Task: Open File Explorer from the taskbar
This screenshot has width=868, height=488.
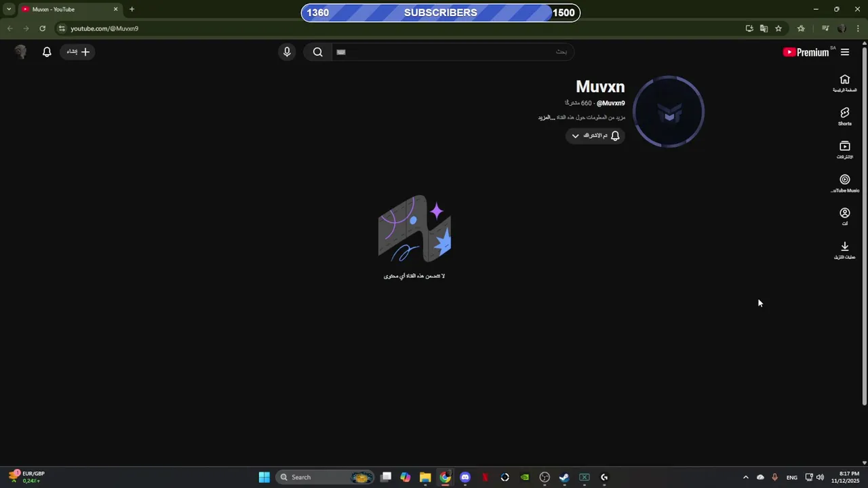Action: click(x=425, y=477)
